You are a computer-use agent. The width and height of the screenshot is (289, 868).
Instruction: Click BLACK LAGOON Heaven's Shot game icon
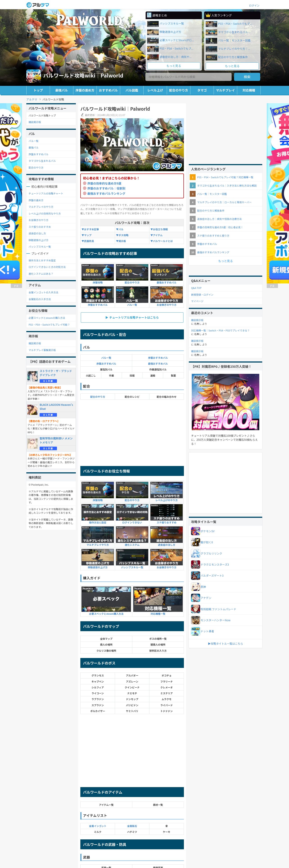(x=33, y=409)
